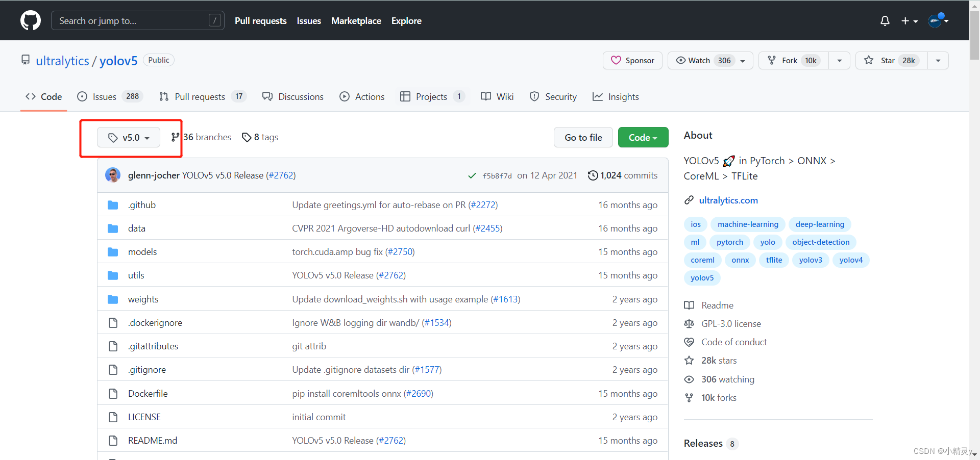Open Explore in top navigation

pos(406,21)
